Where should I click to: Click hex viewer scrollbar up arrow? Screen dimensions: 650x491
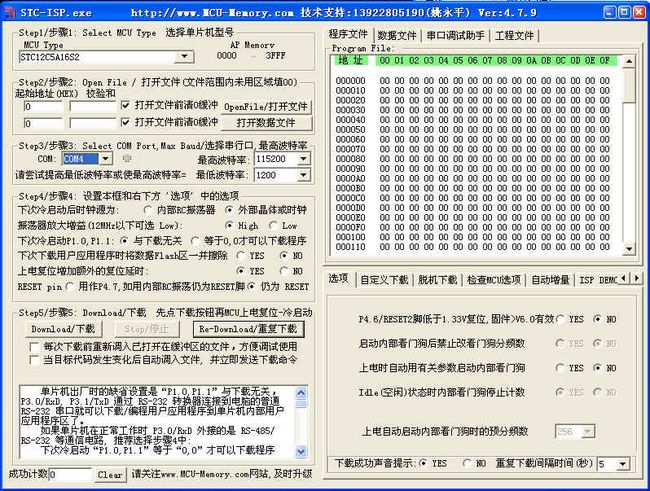[x=629, y=61]
